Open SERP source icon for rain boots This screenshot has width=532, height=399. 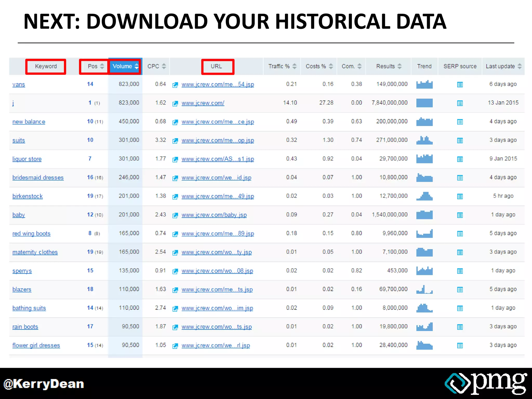point(460,327)
